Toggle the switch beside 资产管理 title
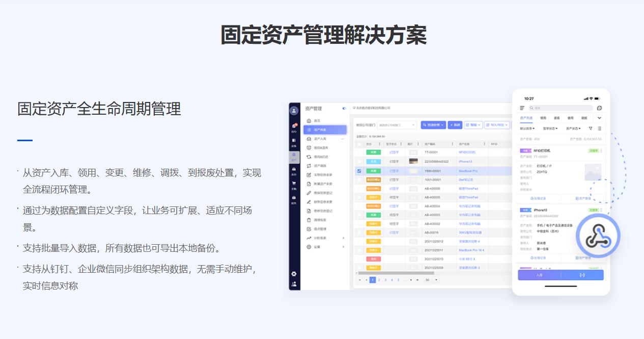The height and width of the screenshot is (339, 644). [344, 108]
